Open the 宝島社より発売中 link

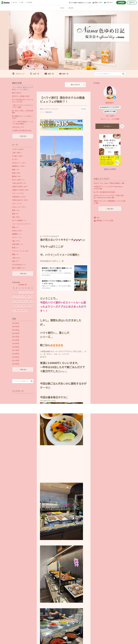[110, 169]
